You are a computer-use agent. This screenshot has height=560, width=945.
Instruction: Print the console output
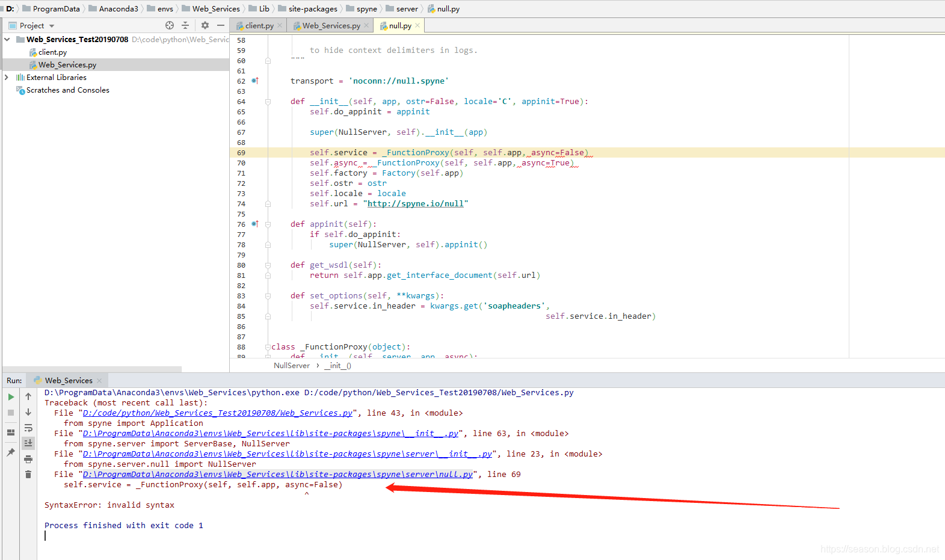[x=28, y=459]
